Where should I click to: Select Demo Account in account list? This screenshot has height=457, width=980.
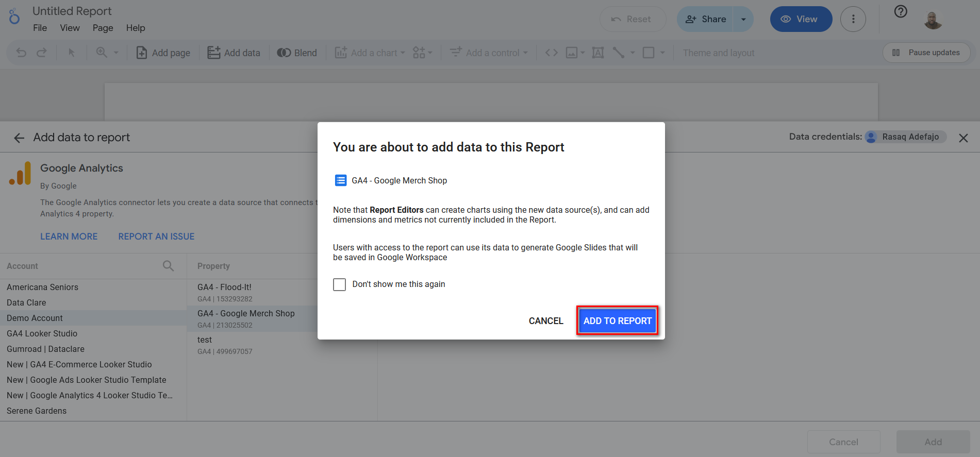pyautogui.click(x=93, y=318)
